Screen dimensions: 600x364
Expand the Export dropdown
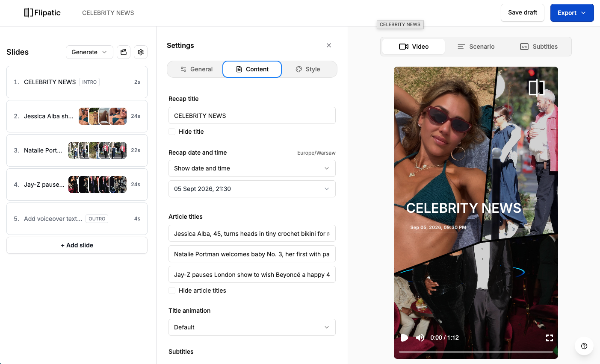[x=572, y=13]
